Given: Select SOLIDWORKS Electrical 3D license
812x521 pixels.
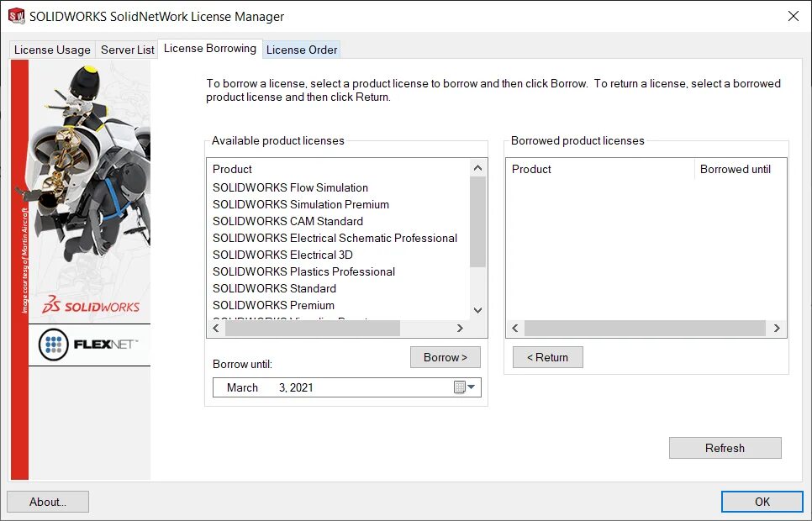Looking at the screenshot, I should pos(282,255).
